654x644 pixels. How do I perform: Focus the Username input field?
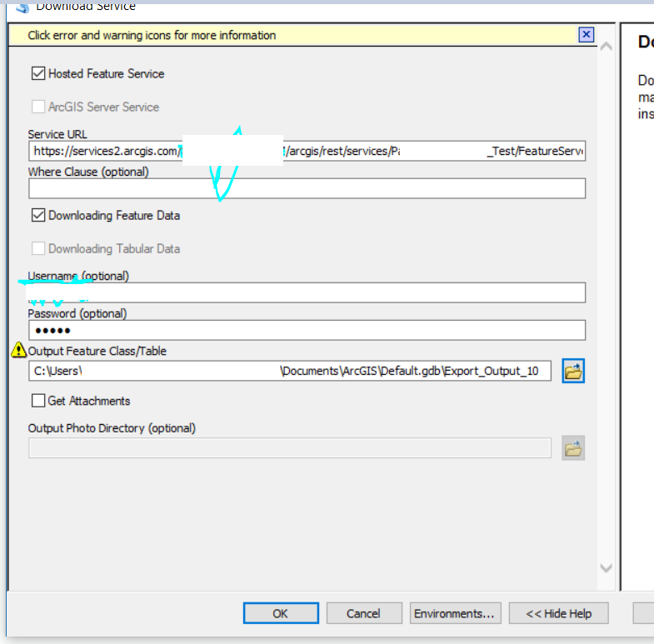click(307, 292)
